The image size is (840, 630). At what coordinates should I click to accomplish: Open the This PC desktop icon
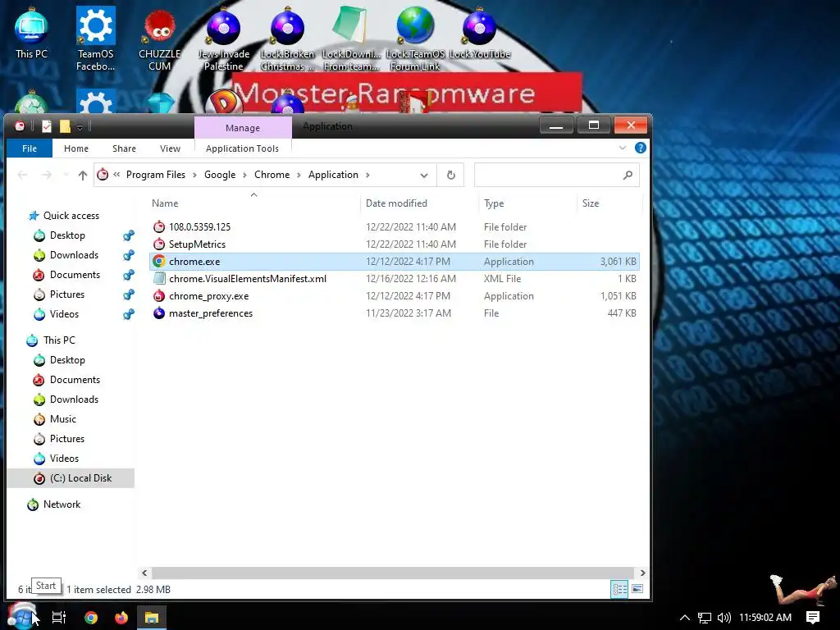tap(31, 32)
